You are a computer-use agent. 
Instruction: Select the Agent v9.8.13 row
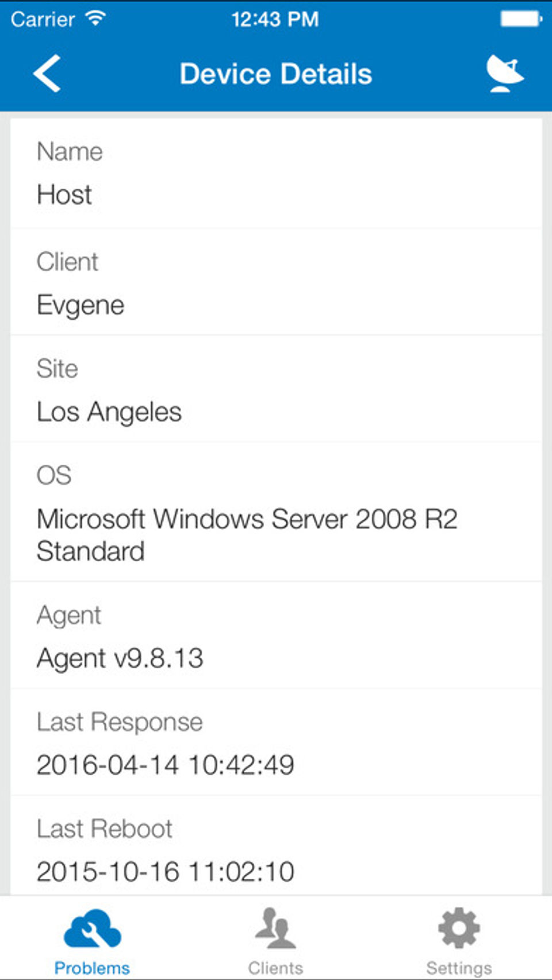276,636
